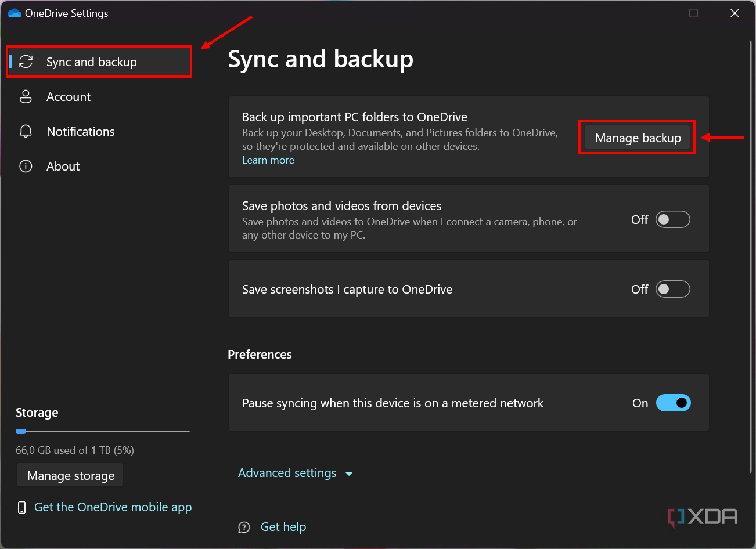Open the Account settings tab
Image resolution: width=756 pixels, height=549 pixels.
tap(69, 97)
